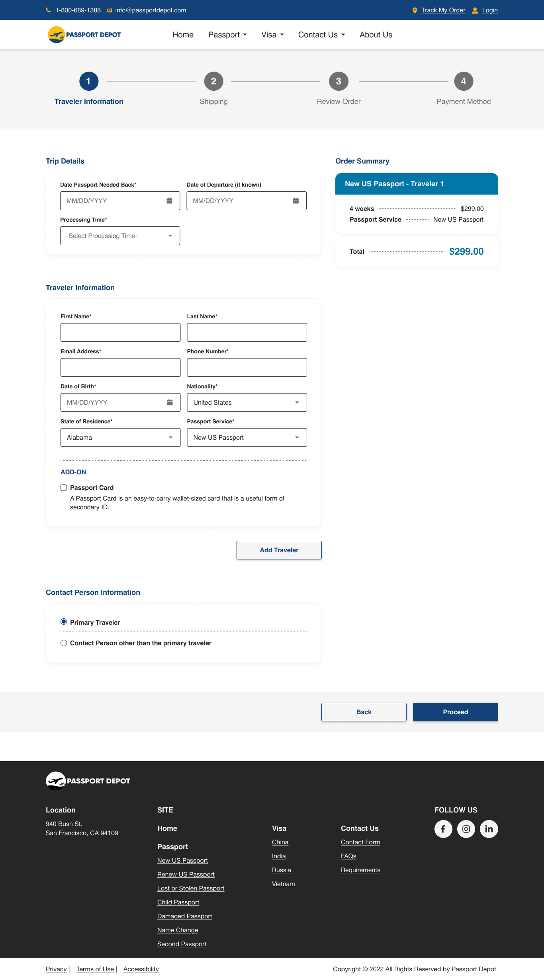Viewport: 544px width, 980px height.
Task: Click the step 2 Shipping circle
Action: (x=213, y=81)
